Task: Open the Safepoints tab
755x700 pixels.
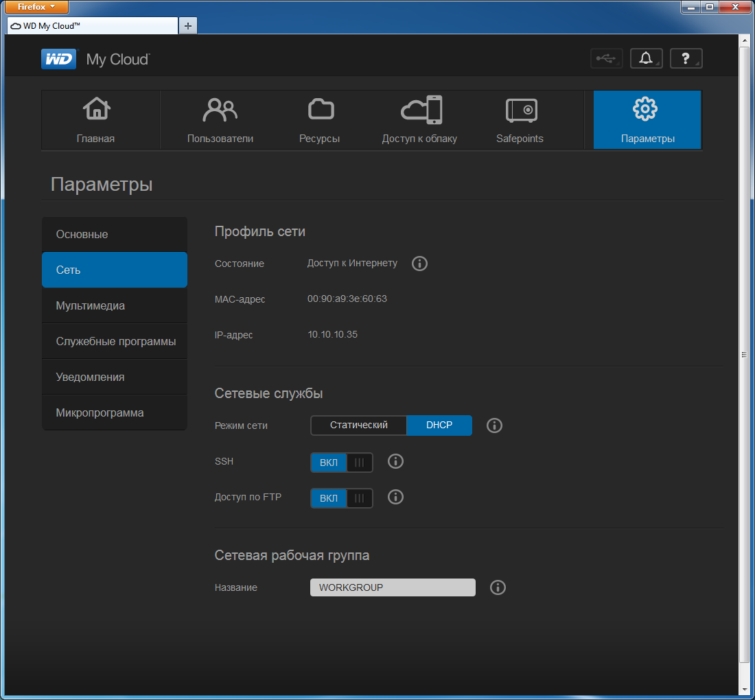Action: [x=520, y=120]
